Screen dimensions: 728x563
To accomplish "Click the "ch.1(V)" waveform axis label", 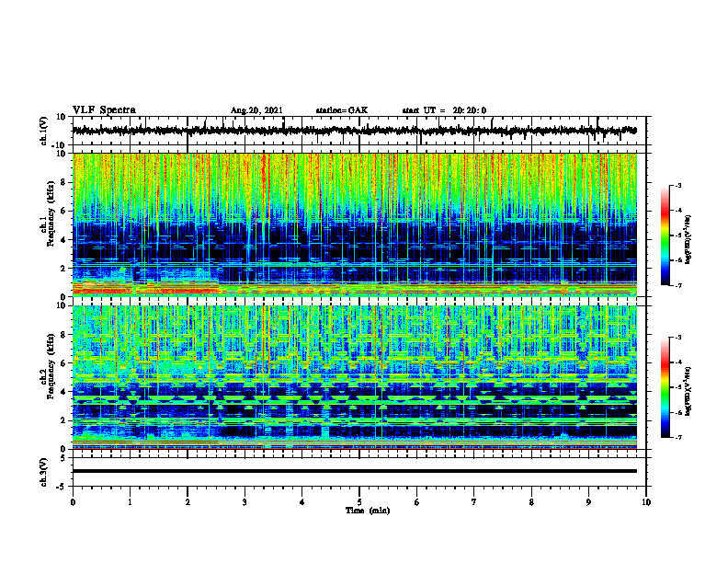I will coord(44,131).
